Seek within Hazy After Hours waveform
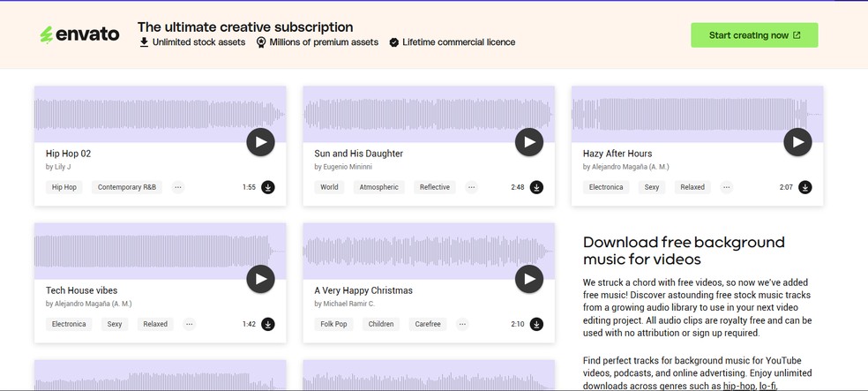Image resolution: width=868 pixels, height=391 pixels. (697, 114)
